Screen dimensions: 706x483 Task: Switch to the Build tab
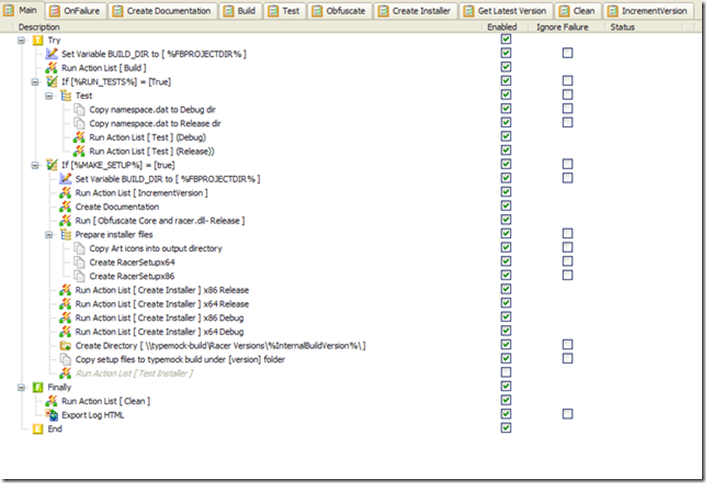[240, 11]
